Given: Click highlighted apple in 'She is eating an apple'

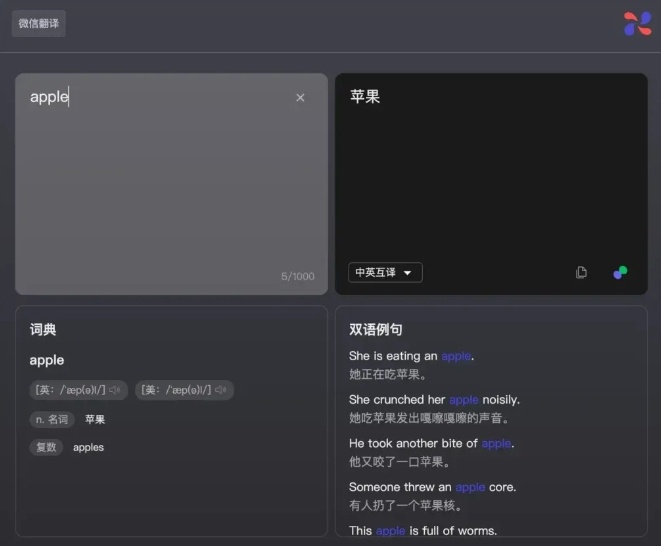Looking at the screenshot, I should tap(456, 357).
